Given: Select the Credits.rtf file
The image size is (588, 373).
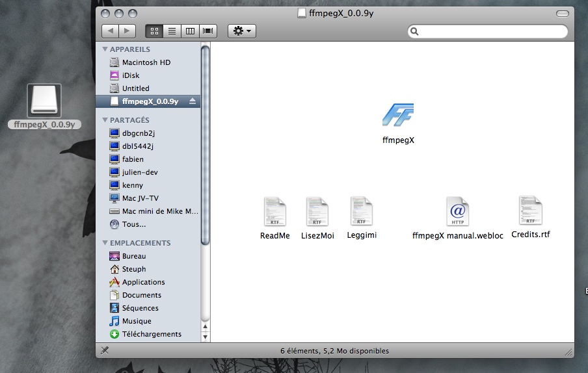Looking at the screenshot, I should tap(530, 211).
